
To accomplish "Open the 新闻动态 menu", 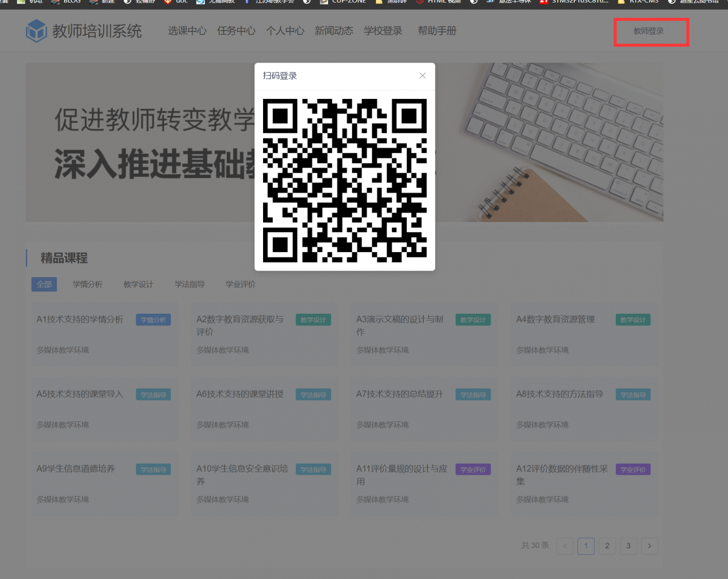I will [x=334, y=31].
